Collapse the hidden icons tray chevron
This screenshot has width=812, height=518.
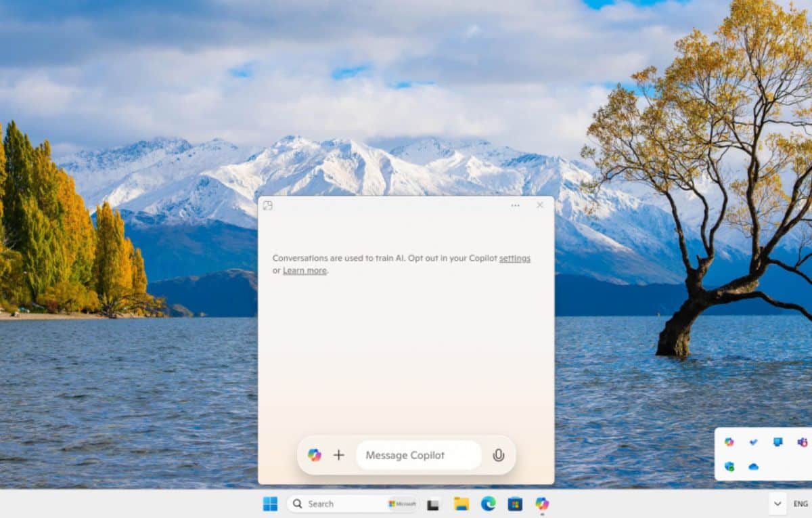[777, 504]
